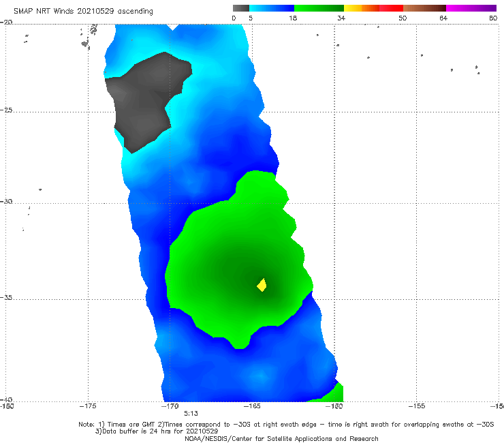This screenshot has width=504, height=443.
Task: Click the latitude axis label '-25'
Action: (x=6, y=110)
